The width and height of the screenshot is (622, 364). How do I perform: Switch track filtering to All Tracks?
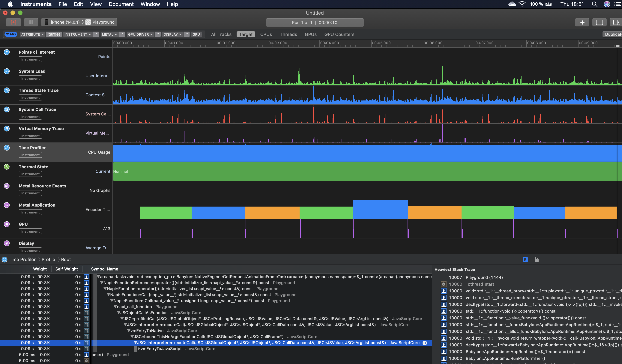221,34
